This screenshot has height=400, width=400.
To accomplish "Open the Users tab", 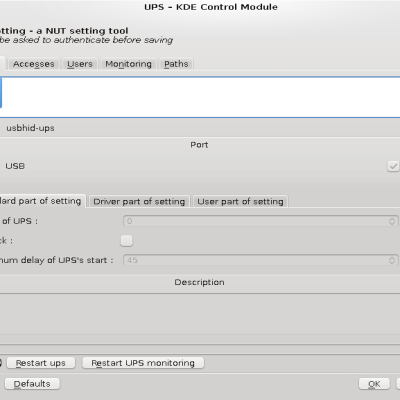I will pos(80,64).
